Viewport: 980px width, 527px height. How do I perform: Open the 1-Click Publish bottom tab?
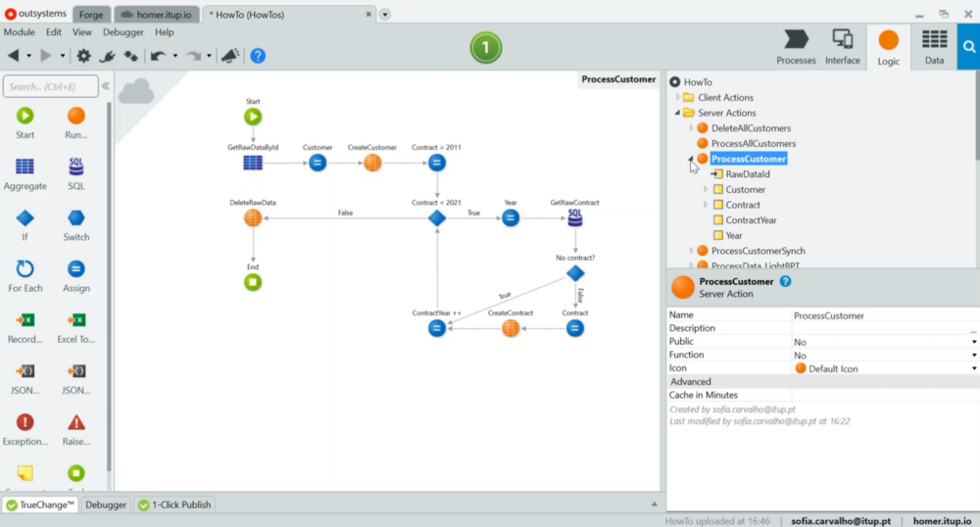pyautogui.click(x=175, y=504)
